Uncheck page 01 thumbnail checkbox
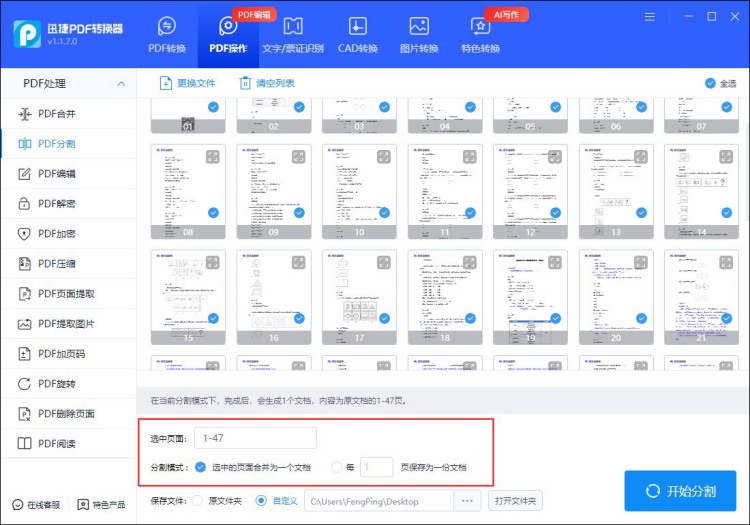Image resolution: width=750 pixels, height=525 pixels. 213,107
